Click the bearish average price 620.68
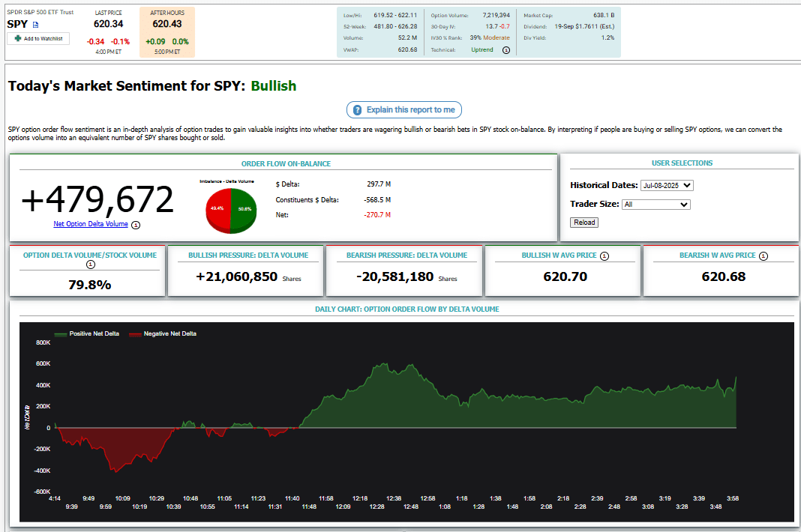This screenshot has width=801, height=532. [x=723, y=276]
